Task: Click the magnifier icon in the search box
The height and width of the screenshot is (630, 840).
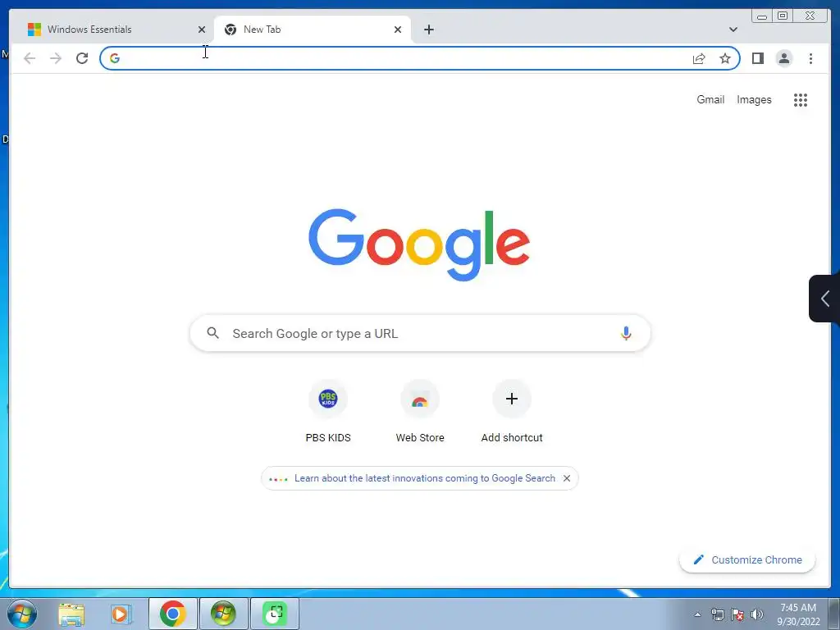Action: tap(212, 333)
